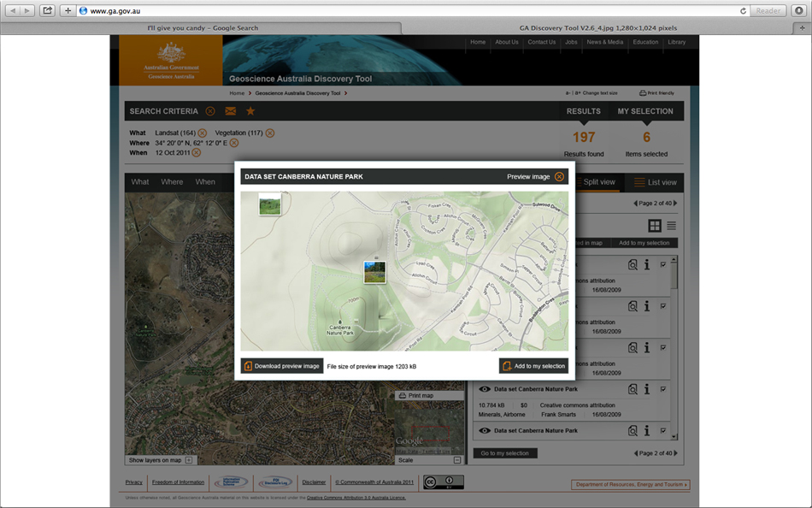Screen dimensions: 812x508
Task: Uncheck checkbox for row showing Frank Smarts
Action: (663, 389)
